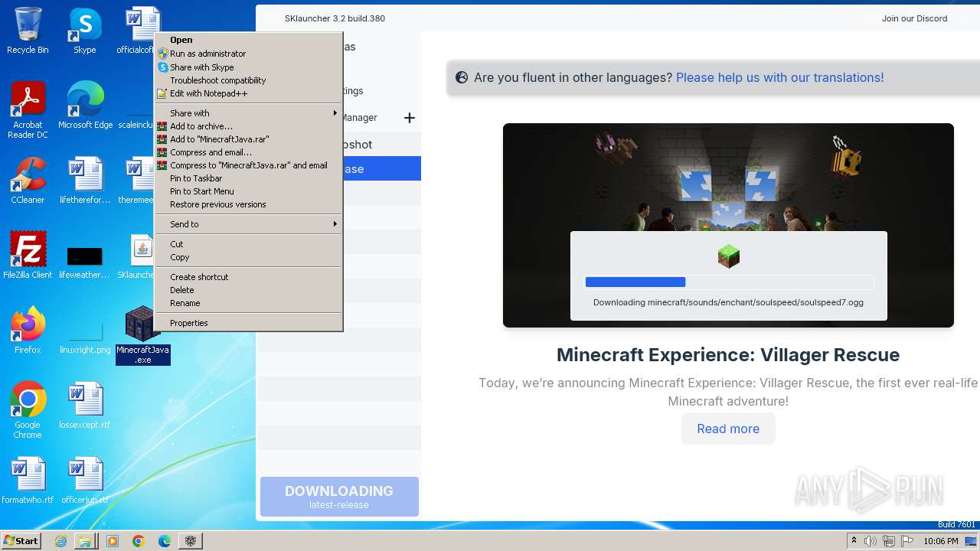Choose Create shortcut

[249, 277]
